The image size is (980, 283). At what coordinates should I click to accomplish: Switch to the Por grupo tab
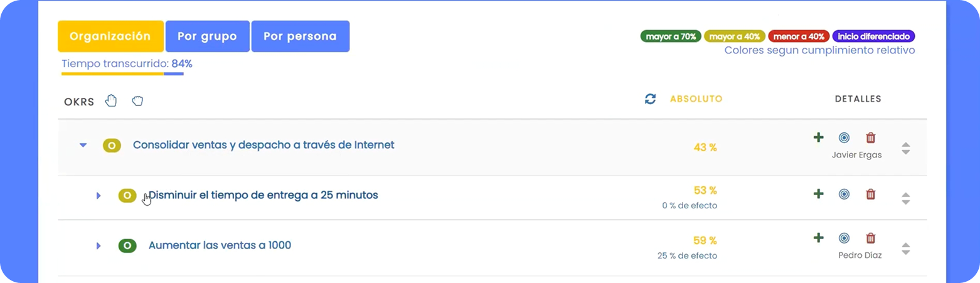[208, 36]
